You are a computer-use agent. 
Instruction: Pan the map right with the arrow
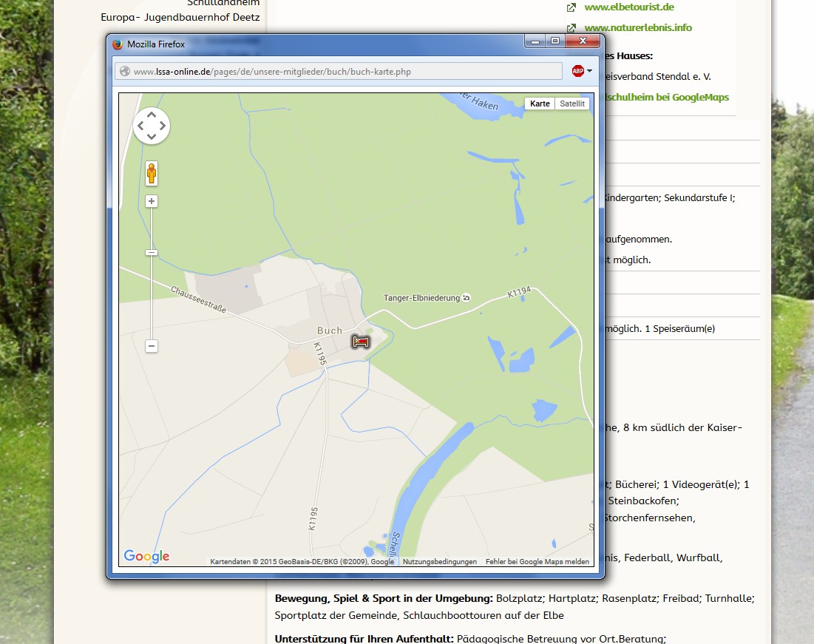163,126
